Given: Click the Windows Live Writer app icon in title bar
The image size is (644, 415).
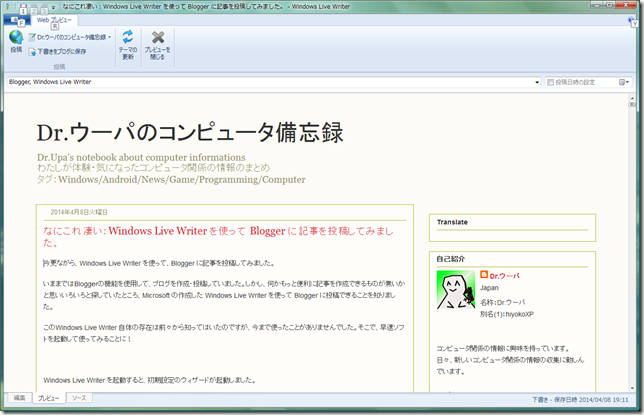Looking at the screenshot, I should (x=8, y=7).
